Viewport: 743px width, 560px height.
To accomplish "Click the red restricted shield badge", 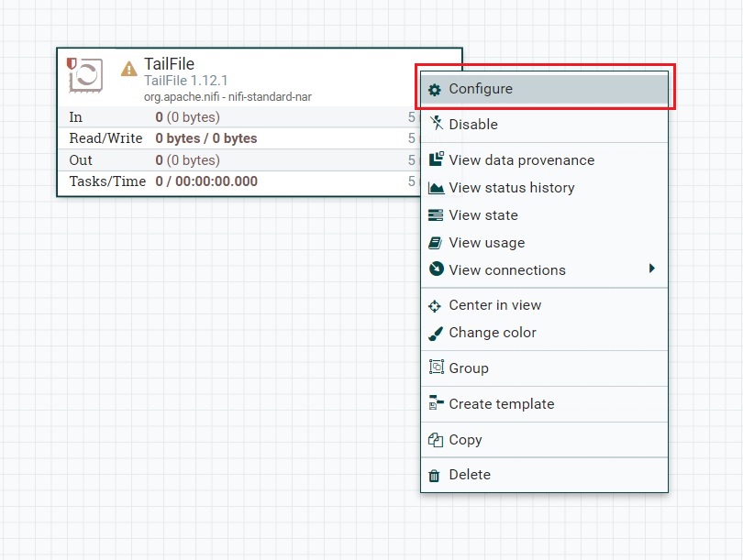I will click(72, 63).
